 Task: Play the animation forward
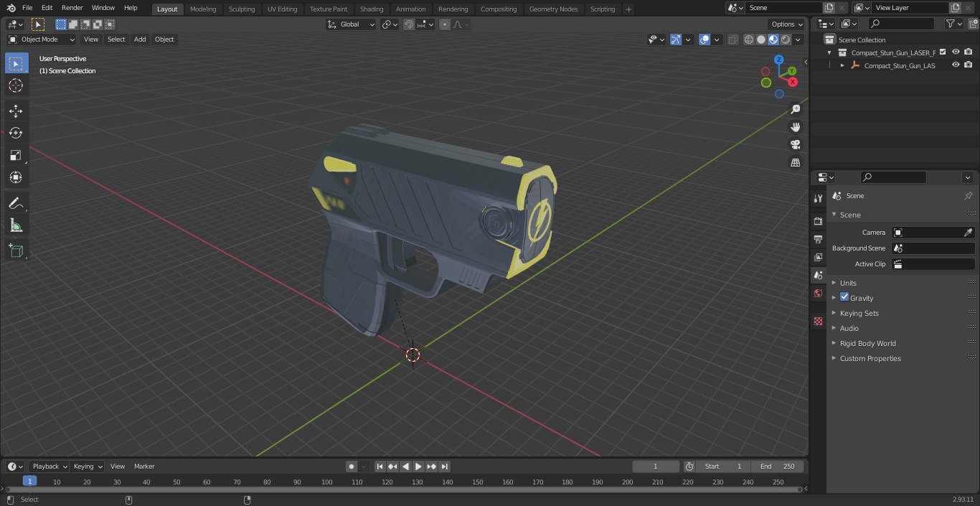tap(419, 467)
